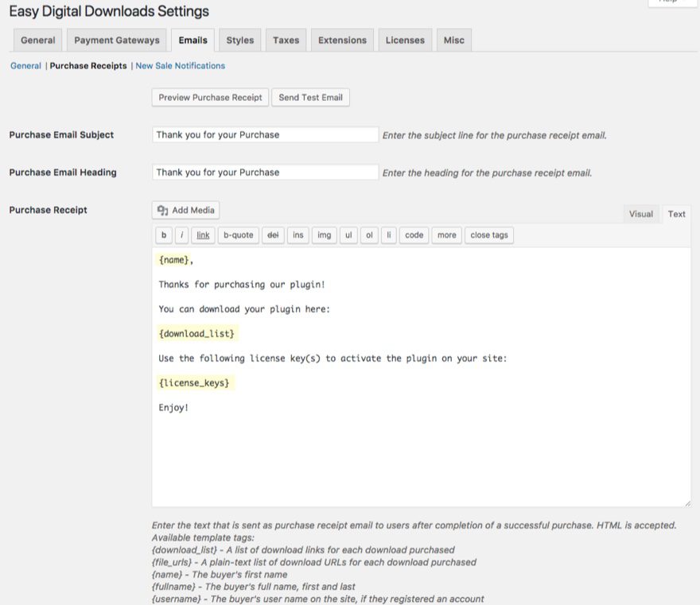Click the Purchase Email Subject field
The width and height of the screenshot is (700, 605).
click(265, 135)
